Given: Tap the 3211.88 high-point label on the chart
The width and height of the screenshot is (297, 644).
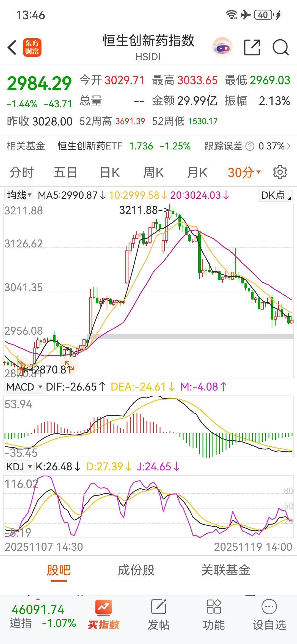Looking at the screenshot, I should click(144, 210).
